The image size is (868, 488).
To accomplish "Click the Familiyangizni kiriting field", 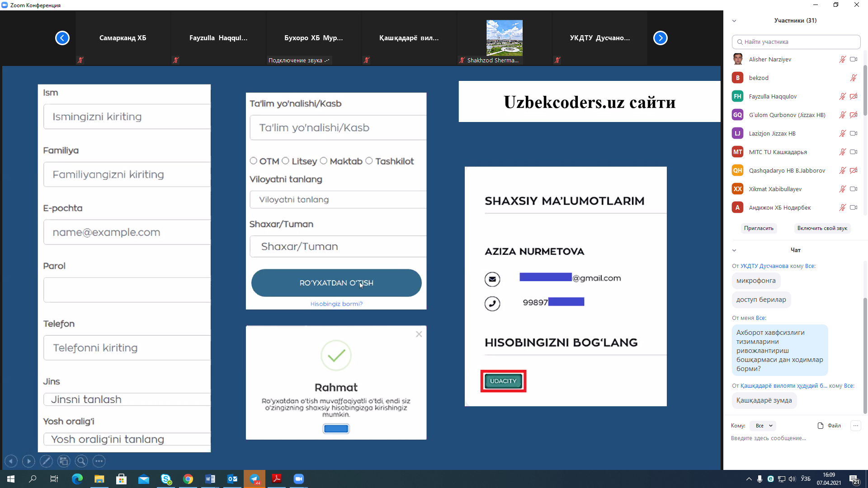I will tap(127, 174).
